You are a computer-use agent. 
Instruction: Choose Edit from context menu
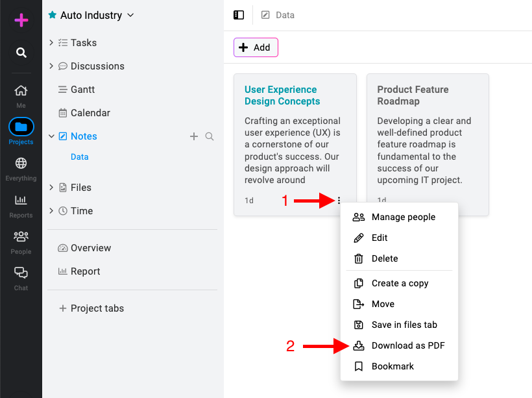point(400,238)
